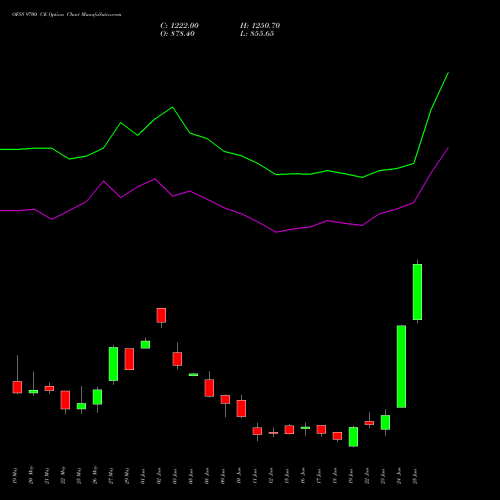Click the high price value H: 1250.70
This screenshot has height=500, width=500.
(260, 26)
